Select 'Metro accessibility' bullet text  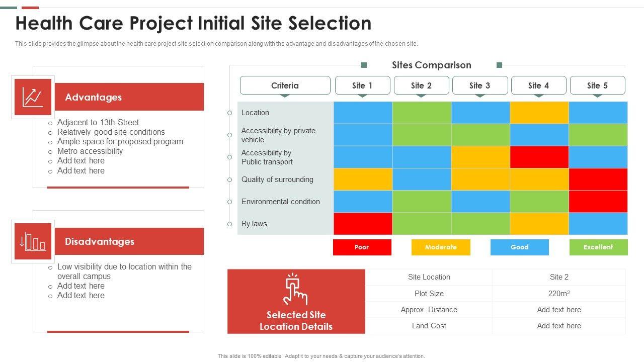click(90, 151)
